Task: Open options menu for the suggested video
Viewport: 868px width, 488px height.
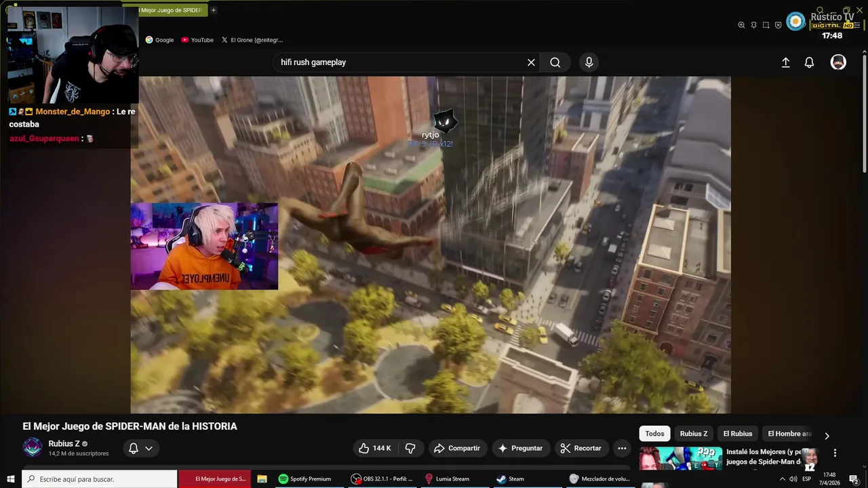Action: pyautogui.click(x=835, y=453)
